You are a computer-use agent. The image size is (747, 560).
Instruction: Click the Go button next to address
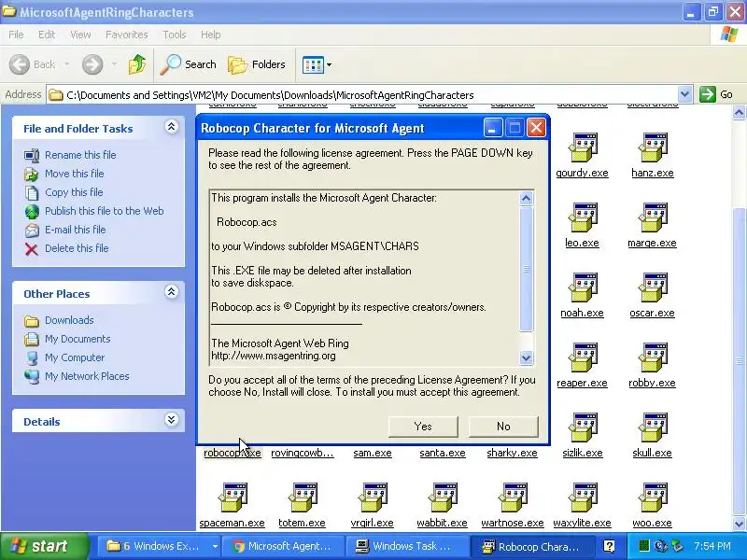pos(716,94)
